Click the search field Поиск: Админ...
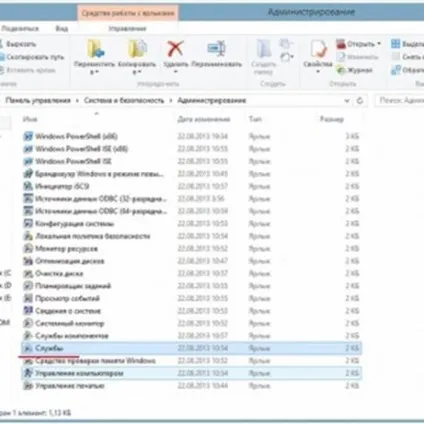 pos(399,100)
